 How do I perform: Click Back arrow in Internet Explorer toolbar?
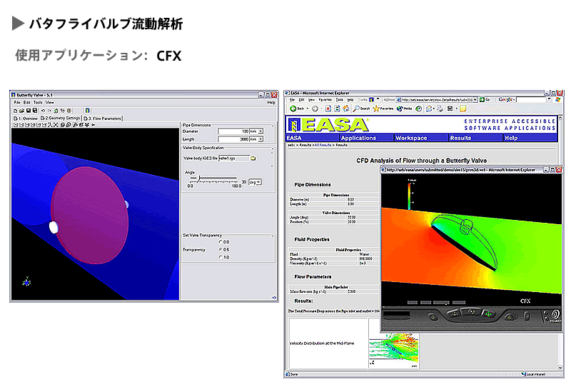[x=293, y=109]
